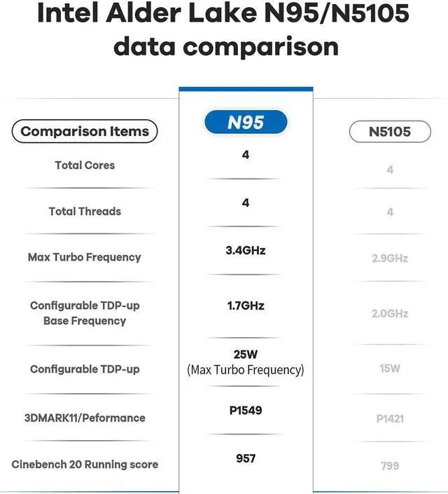Click the Comparison Items header label
448x494 pixels.
[85, 131]
